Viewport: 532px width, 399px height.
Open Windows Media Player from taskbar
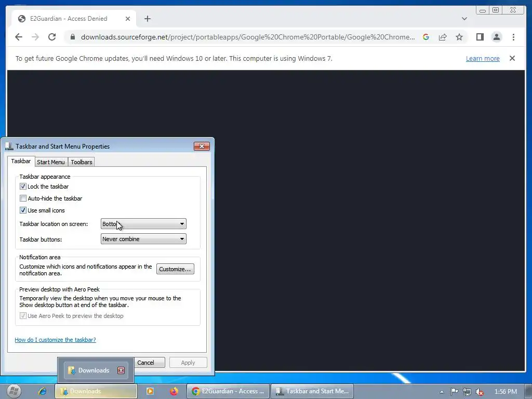coord(150,391)
